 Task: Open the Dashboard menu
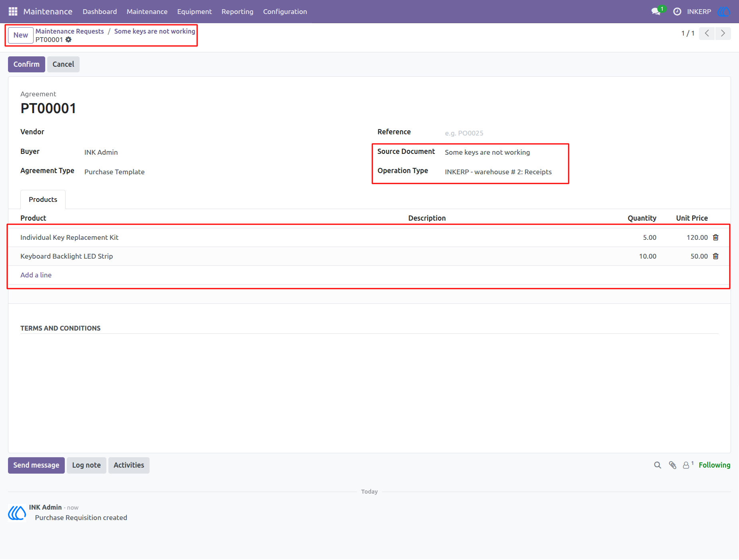(100, 12)
